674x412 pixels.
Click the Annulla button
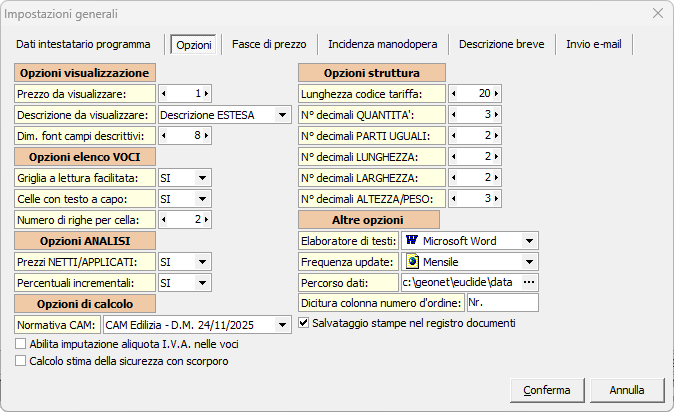coord(627,389)
